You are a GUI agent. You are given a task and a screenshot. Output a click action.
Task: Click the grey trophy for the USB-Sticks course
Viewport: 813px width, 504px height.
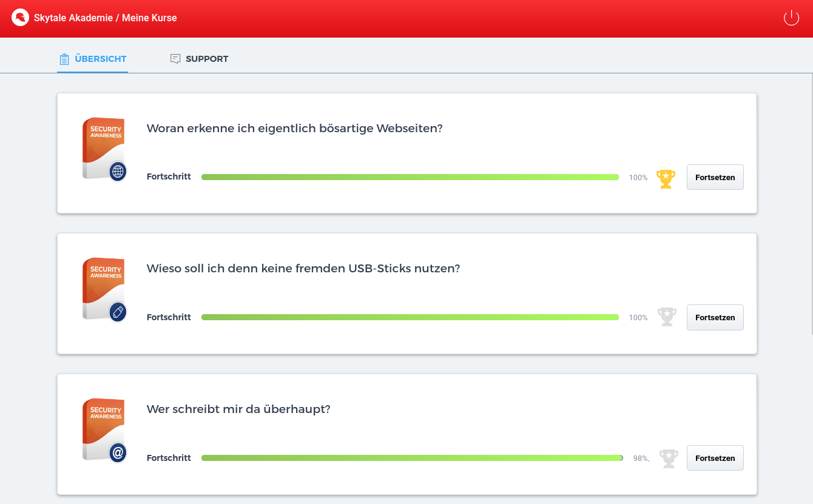pyautogui.click(x=667, y=317)
